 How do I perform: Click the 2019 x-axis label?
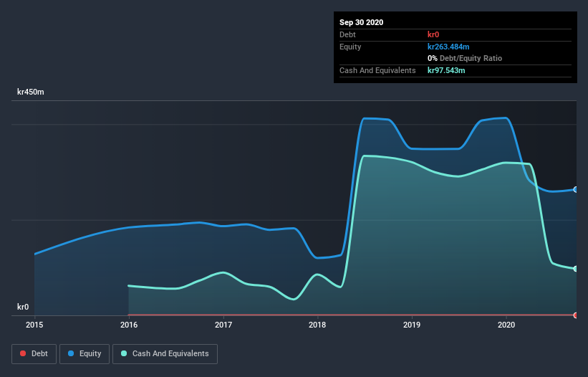point(412,325)
